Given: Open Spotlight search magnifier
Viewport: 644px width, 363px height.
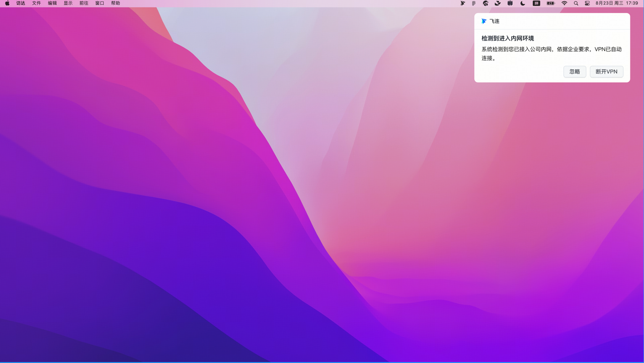Looking at the screenshot, I should pyautogui.click(x=576, y=3).
